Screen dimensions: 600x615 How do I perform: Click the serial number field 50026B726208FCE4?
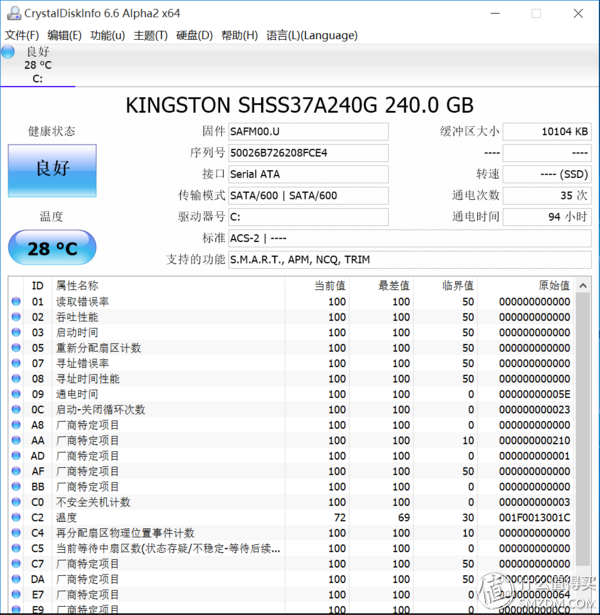[x=308, y=153]
